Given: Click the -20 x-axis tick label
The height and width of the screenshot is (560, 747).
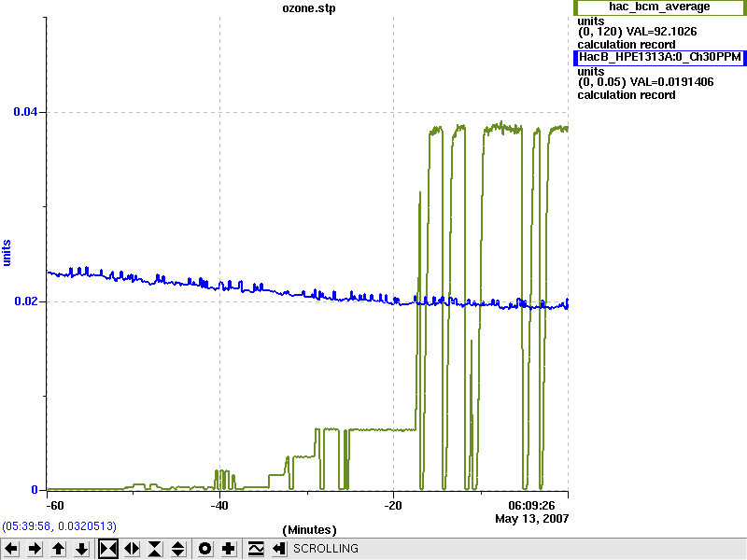Looking at the screenshot, I should (x=393, y=506).
